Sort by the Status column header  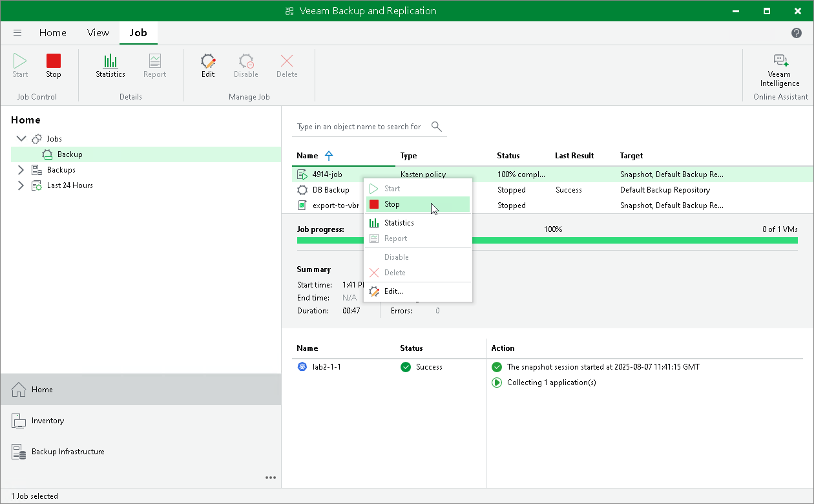tap(508, 156)
